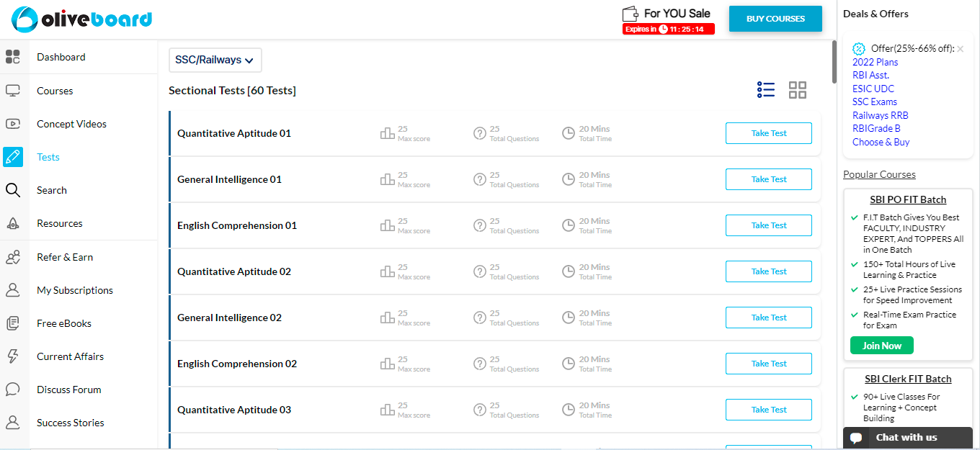
Task: Open the RBIGrade B offer link
Action: click(x=876, y=128)
